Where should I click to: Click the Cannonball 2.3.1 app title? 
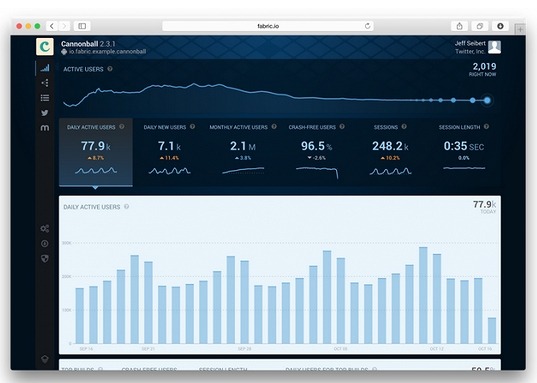pyautogui.click(x=88, y=44)
